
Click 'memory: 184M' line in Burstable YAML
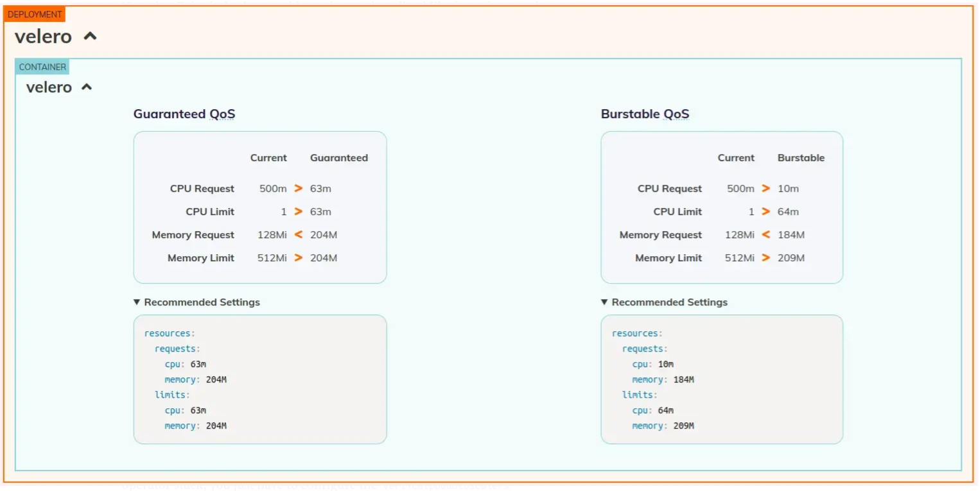tap(663, 379)
